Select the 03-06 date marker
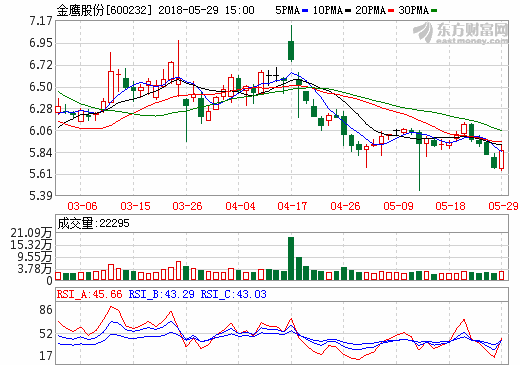The image size is (520, 365). [82, 206]
